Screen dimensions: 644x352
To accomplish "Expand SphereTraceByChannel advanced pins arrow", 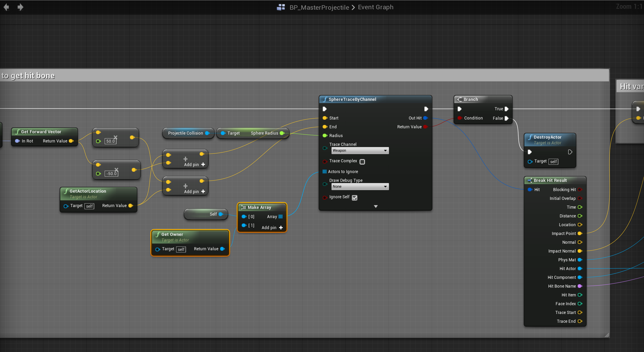I will 376,206.
